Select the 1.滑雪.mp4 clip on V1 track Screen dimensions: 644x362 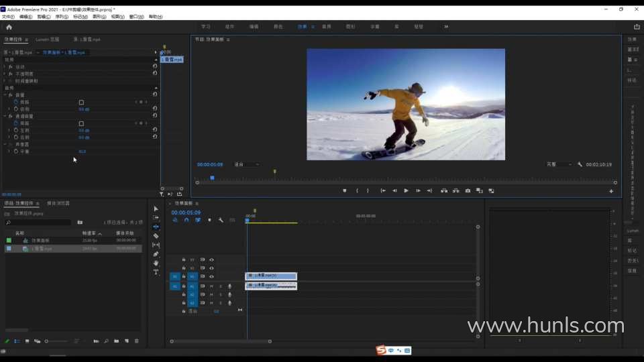coord(271,276)
